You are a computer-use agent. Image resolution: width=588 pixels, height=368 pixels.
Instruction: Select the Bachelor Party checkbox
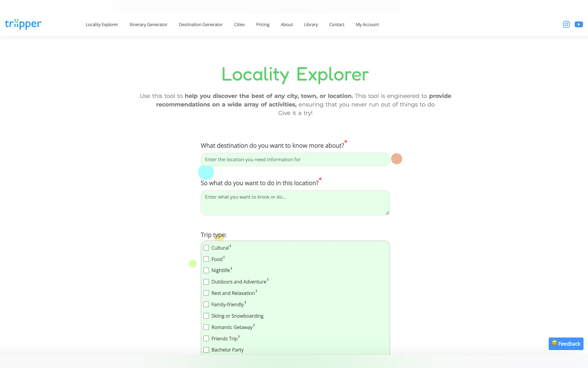tap(206, 350)
